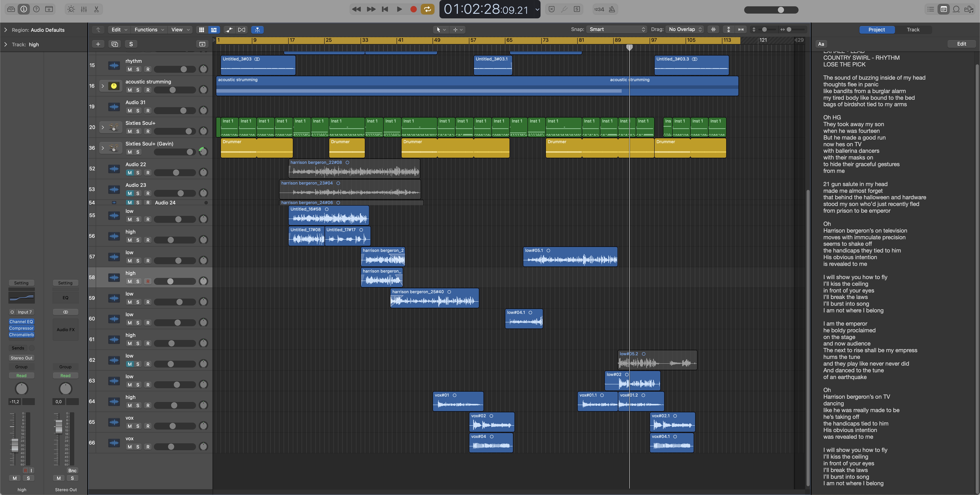Open the Drag No Overlap dropdown
This screenshot has width=980, height=495.
coord(685,29)
